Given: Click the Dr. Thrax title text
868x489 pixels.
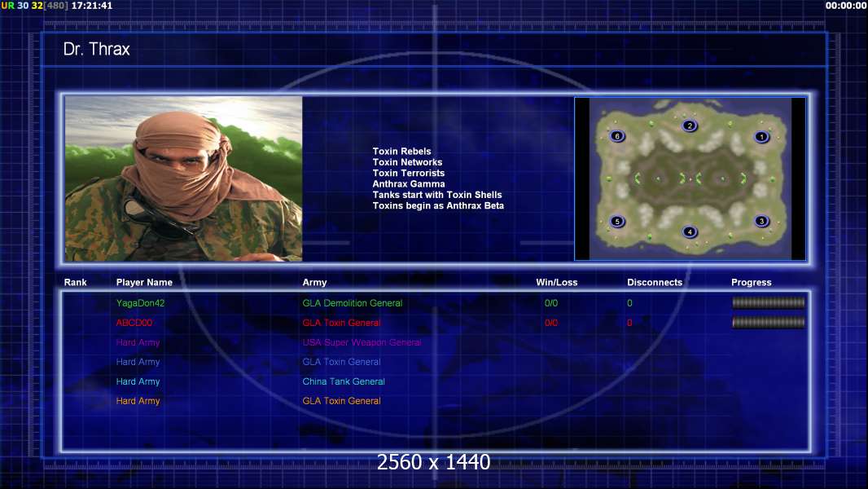Looking at the screenshot, I should click(96, 49).
